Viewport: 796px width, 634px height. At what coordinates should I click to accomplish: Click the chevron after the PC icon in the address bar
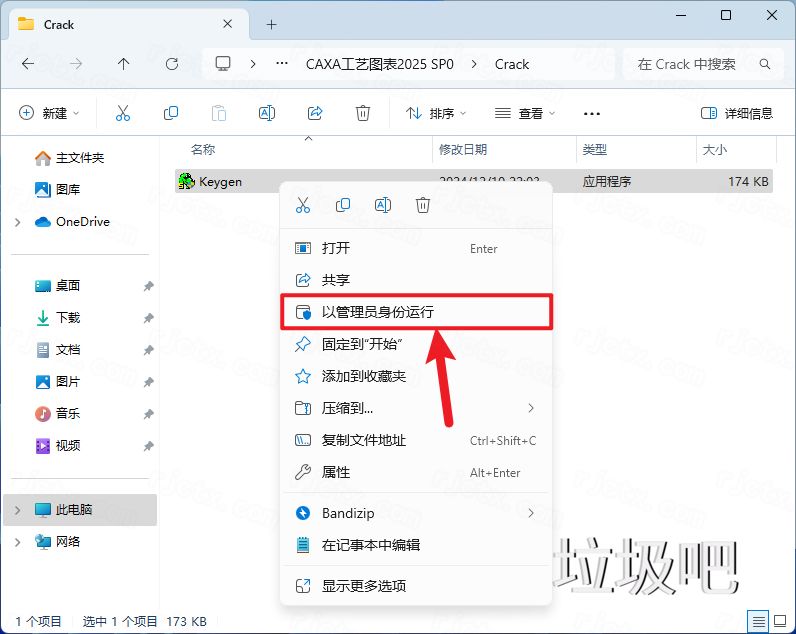(253, 64)
